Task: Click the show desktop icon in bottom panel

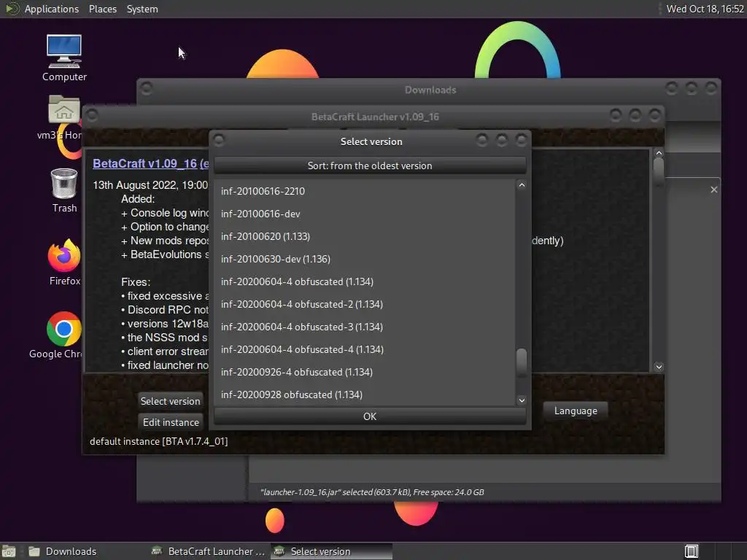Action: pyautogui.click(x=9, y=551)
